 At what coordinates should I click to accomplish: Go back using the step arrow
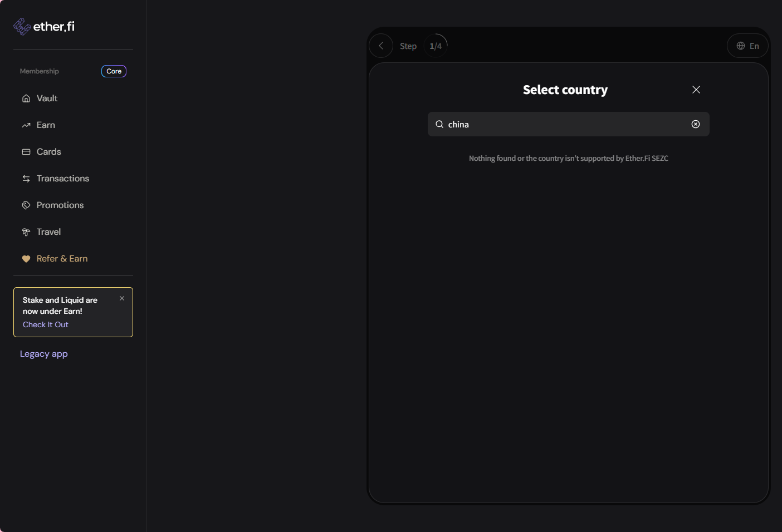381,46
